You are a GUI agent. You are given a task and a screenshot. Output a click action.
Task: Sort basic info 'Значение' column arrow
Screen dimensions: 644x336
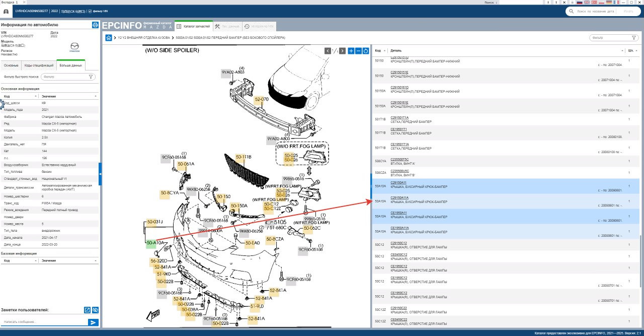[x=96, y=96]
